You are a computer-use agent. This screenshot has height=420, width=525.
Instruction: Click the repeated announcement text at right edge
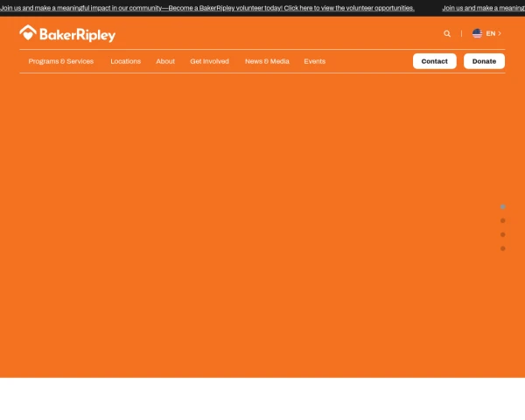(x=483, y=8)
